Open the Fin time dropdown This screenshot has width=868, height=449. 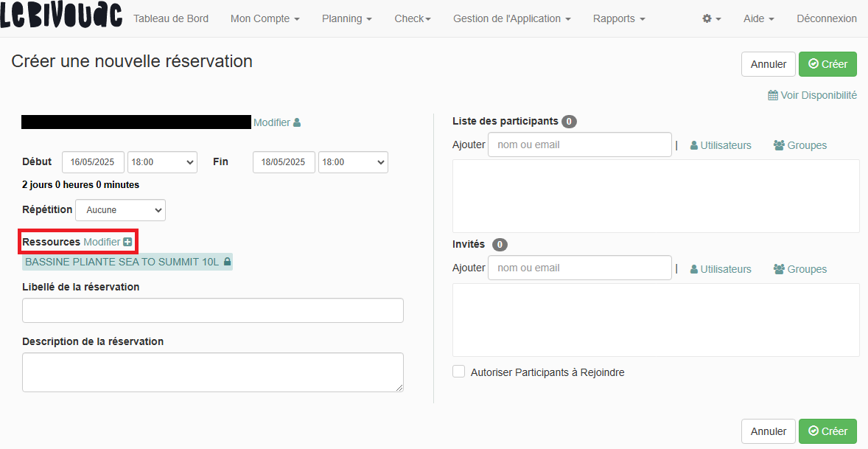click(353, 162)
